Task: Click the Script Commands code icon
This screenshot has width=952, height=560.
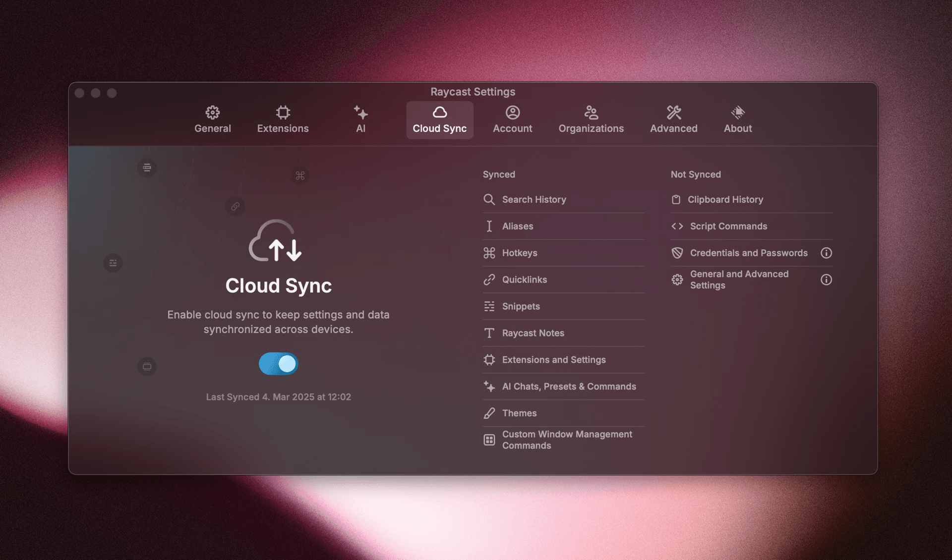Action: (676, 226)
